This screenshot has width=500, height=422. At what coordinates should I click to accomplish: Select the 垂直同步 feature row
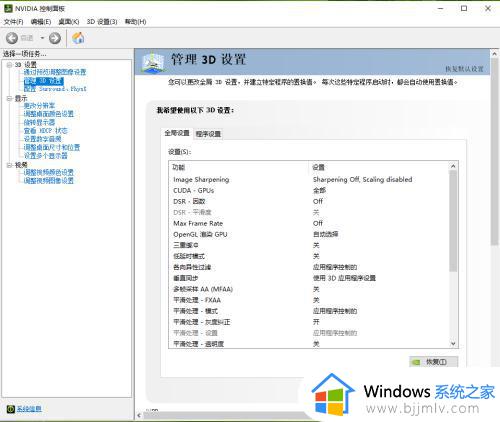click(x=309, y=278)
